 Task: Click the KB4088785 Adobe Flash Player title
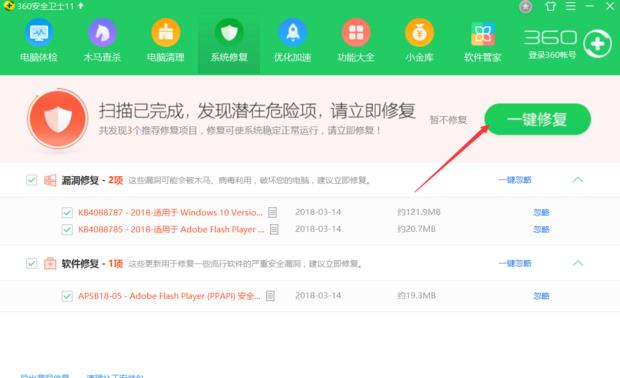click(x=171, y=229)
